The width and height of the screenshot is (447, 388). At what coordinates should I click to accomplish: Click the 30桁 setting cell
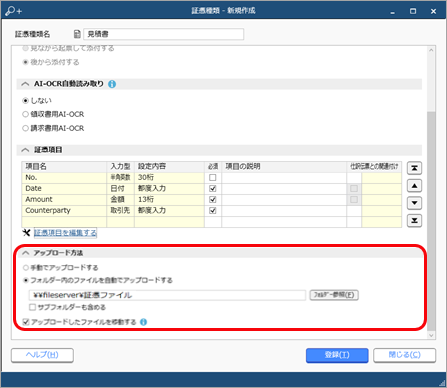tap(169, 177)
